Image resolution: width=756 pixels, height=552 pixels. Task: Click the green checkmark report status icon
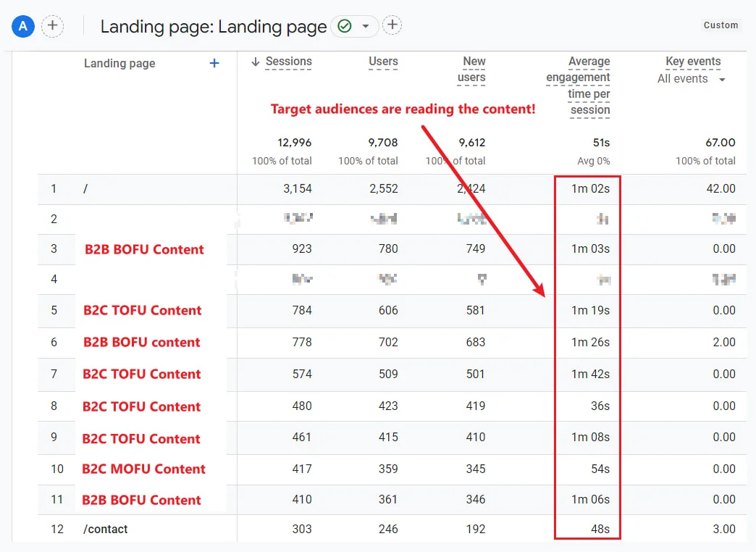[345, 27]
